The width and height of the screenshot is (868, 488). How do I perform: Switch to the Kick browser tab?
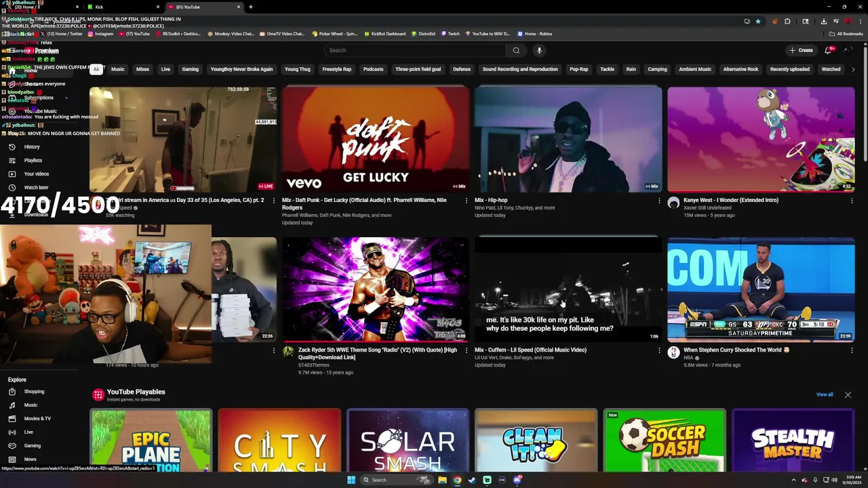pos(124,7)
